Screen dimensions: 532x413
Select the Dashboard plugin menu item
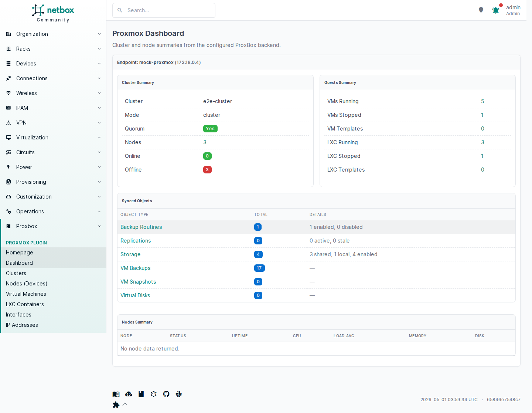(54, 263)
